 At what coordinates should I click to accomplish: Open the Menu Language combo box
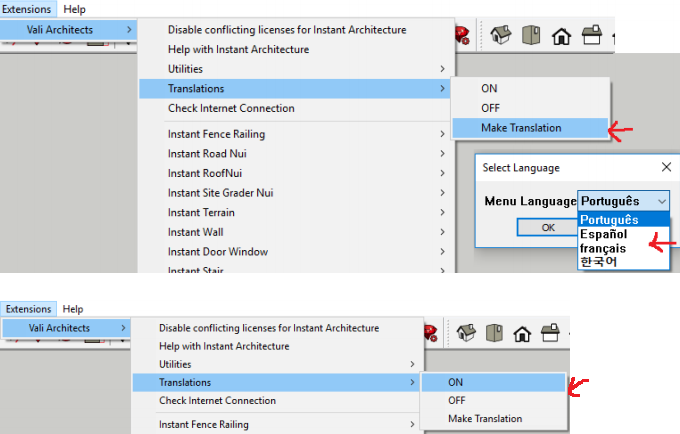(x=623, y=201)
